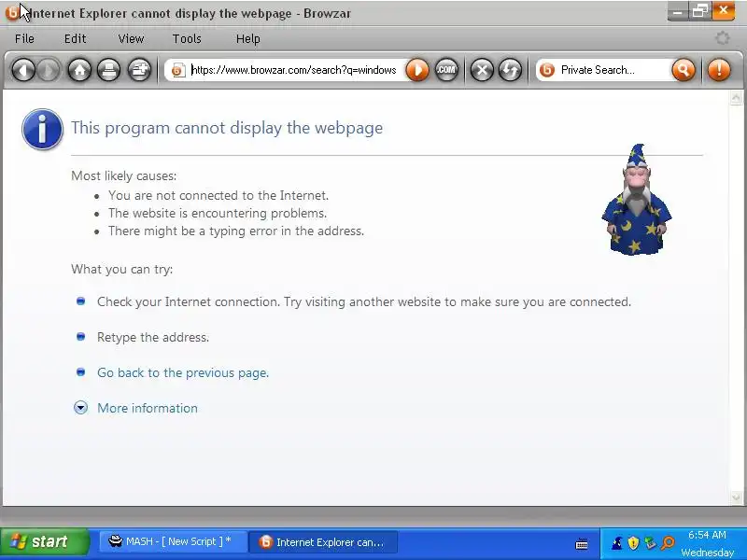Open the View menu

pyautogui.click(x=131, y=38)
